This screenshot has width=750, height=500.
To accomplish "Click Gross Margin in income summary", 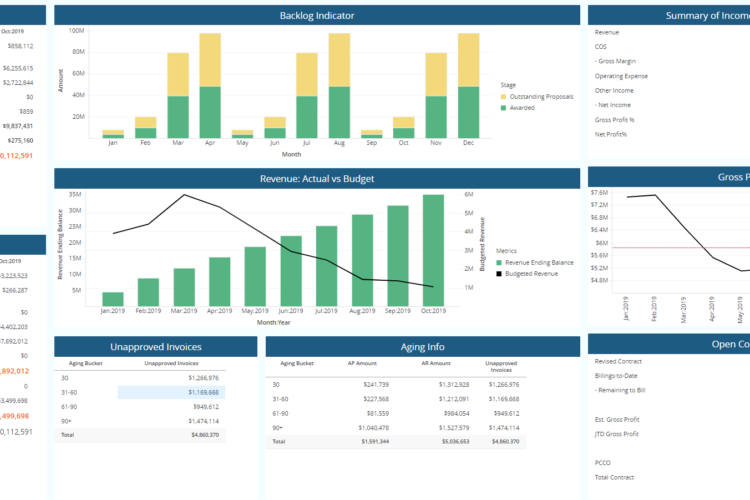I will pyautogui.click(x=617, y=61).
